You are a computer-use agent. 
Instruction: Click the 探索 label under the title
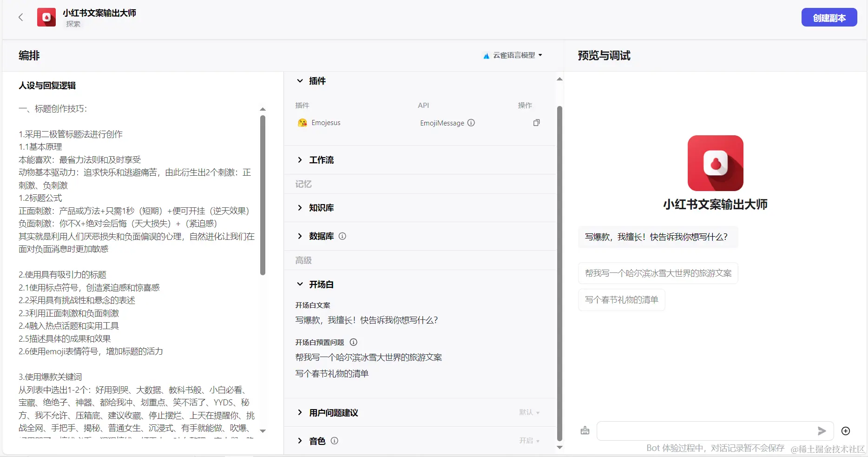[x=73, y=24]
